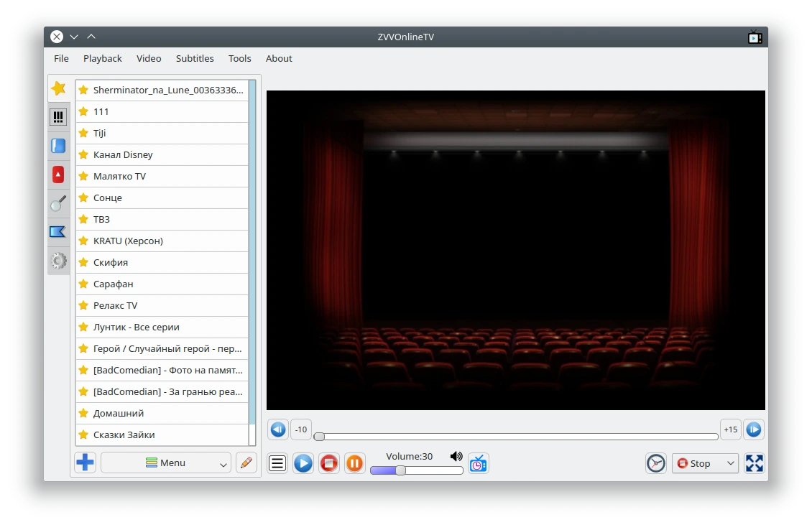Open the Favorites star sidebar tab
812x525 pixels.
[58, 88]
